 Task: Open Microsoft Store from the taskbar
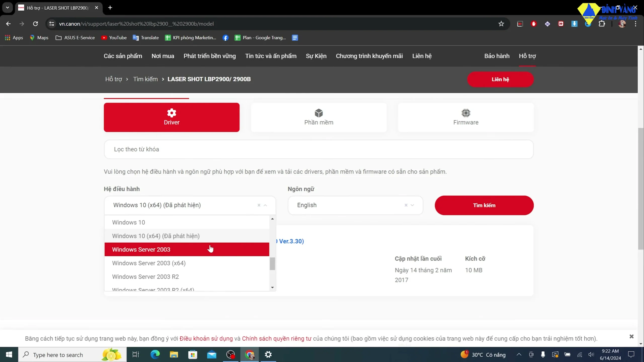pos(193,354)
